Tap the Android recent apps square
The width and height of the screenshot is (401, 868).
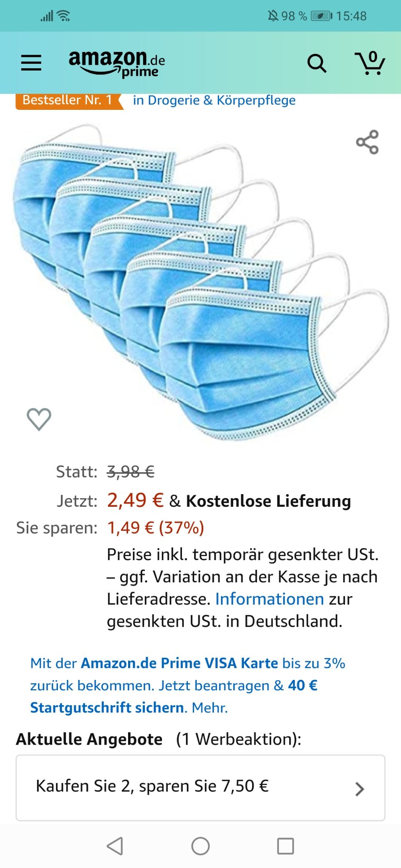coord(286,846)
